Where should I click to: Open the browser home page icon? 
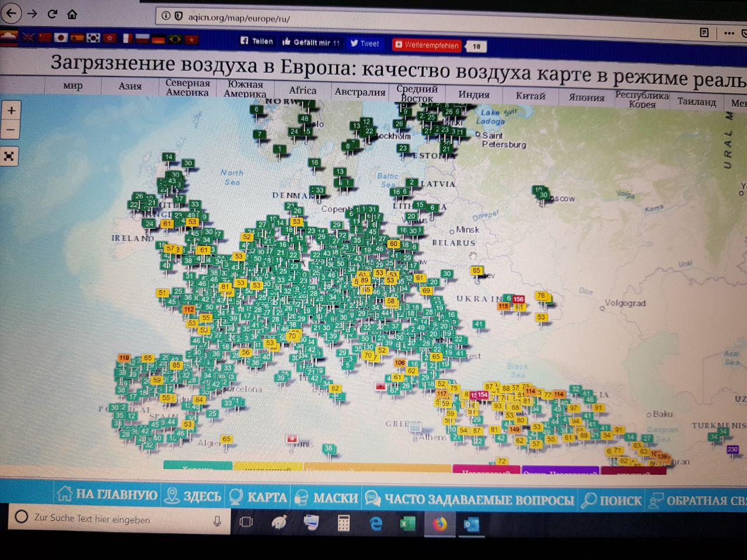pos(72,14)
